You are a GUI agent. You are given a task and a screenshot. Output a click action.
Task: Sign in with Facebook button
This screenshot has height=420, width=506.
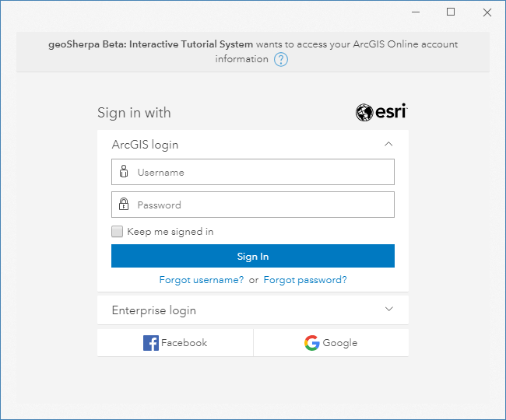(x=175, y=343)
